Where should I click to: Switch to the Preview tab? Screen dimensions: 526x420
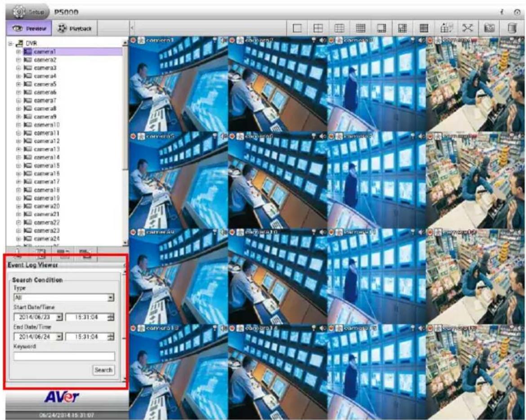click(29, 28)
